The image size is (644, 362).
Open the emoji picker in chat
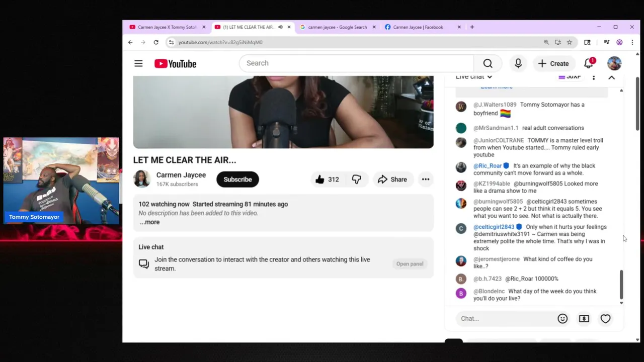[x=562, y=318]
